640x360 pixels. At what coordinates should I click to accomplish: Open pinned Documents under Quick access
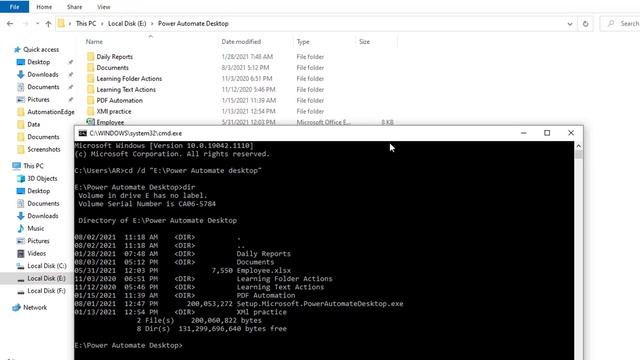point(43,87)
